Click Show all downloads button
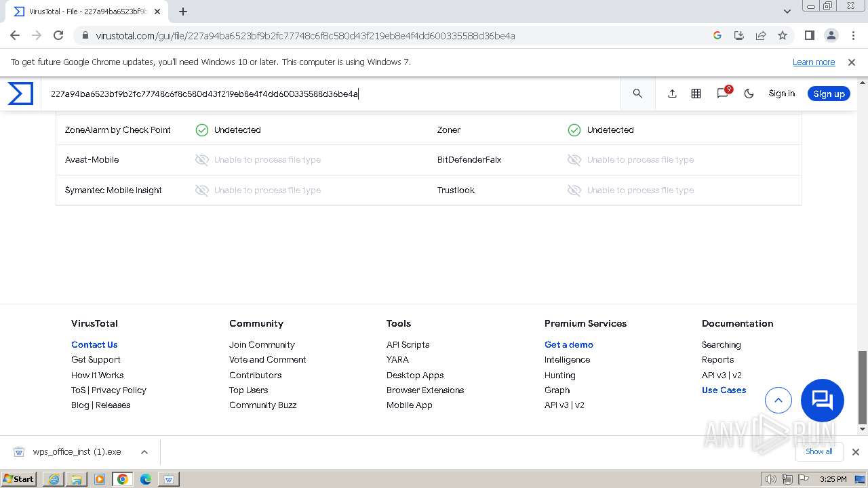868x488 pixels. (819, 451)
